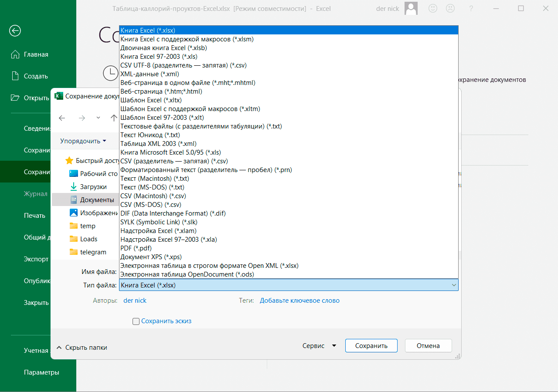Viewport: 558px width, 392px height.
Task: Choose Электронная таблица в строгом формате Open XML
Action: [x=289, y=266]
